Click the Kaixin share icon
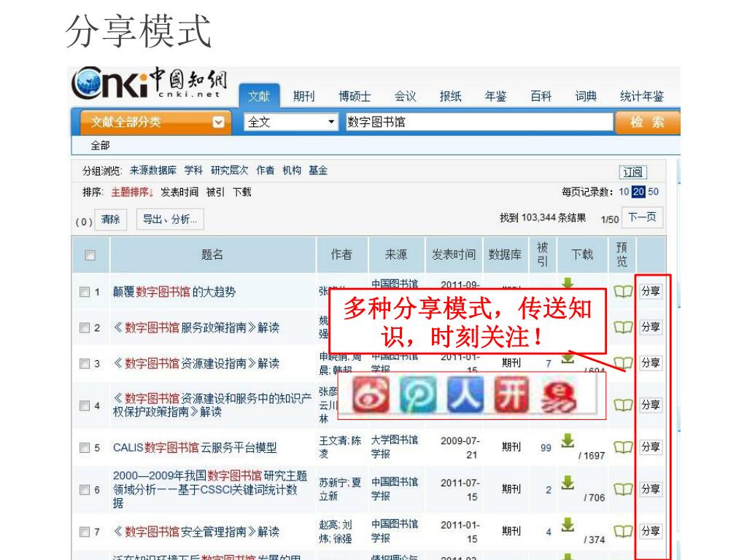Image resolution: width=747 pixels, height=560 pixels. [511, 394]
